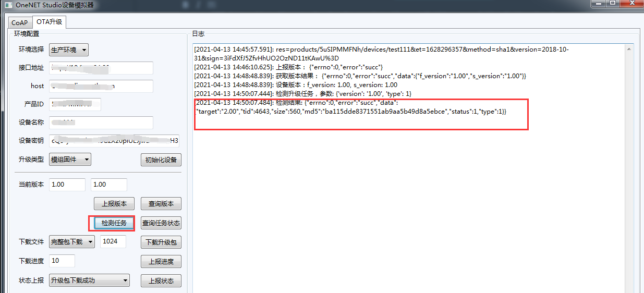Click the 查询版本 button
Screen dimensions: 644x293
tap(161, 203)
